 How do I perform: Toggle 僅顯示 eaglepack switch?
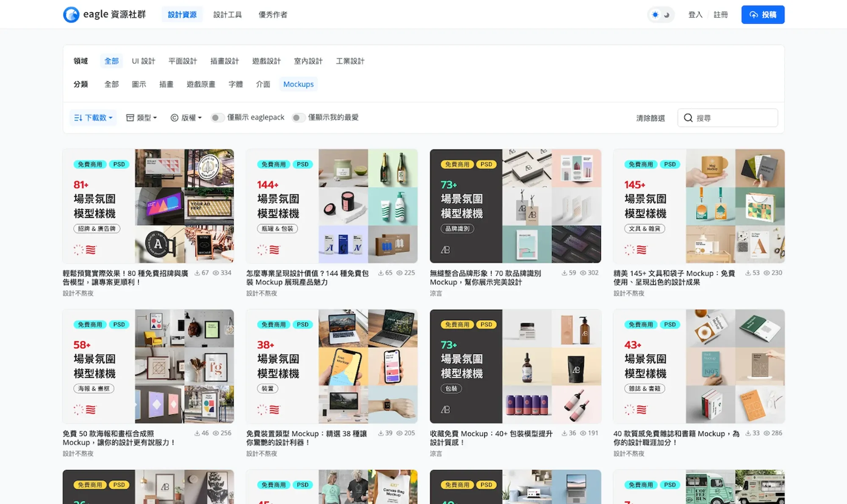click(217, 118)
